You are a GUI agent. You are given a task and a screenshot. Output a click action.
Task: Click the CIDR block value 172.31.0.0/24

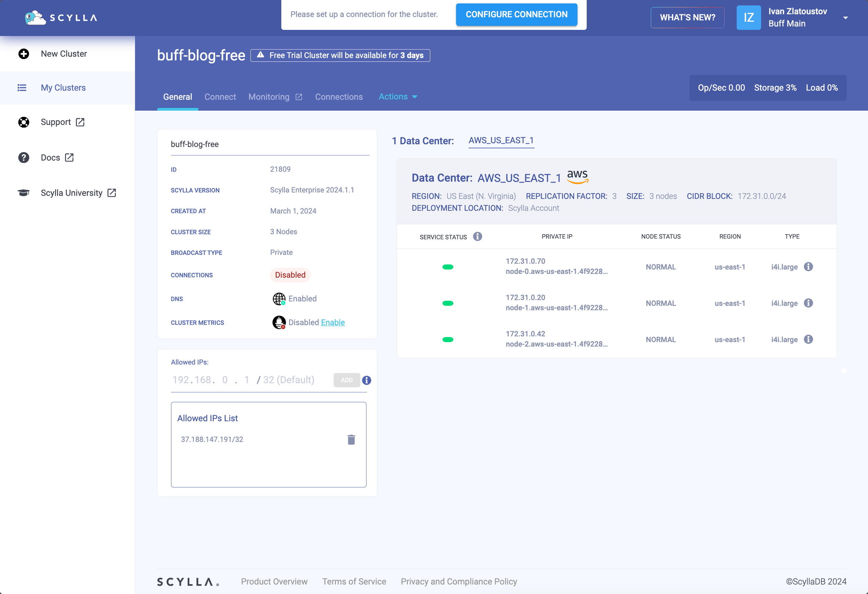click(x=761, y=196)
